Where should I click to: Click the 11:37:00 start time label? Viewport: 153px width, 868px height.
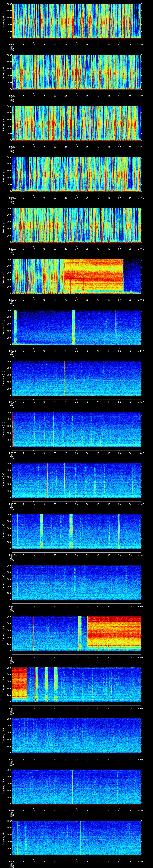(12, 351)
